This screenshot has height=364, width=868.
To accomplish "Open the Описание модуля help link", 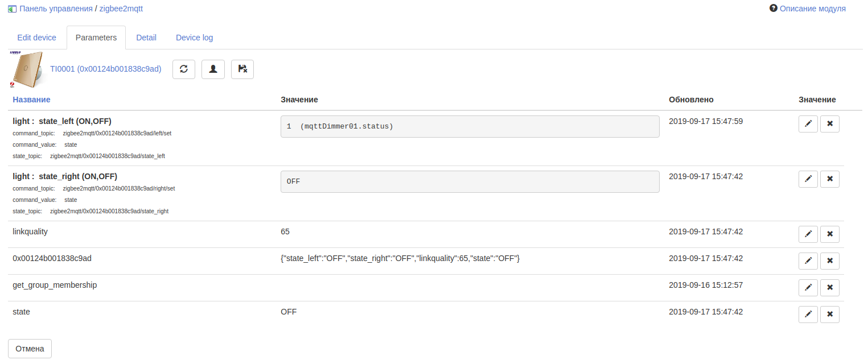I will (812, 9).
